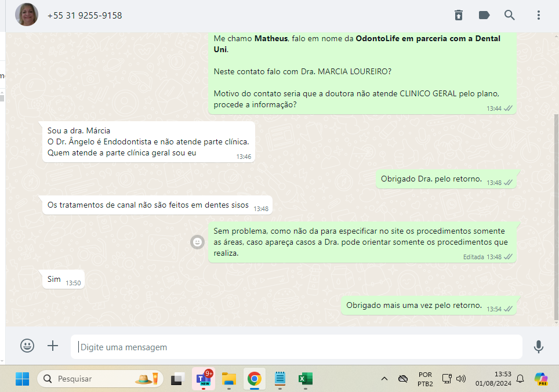Open Microsoft Teams from the taskbar
The height and width of the screenshot is (392, 559).
[205, 379]
